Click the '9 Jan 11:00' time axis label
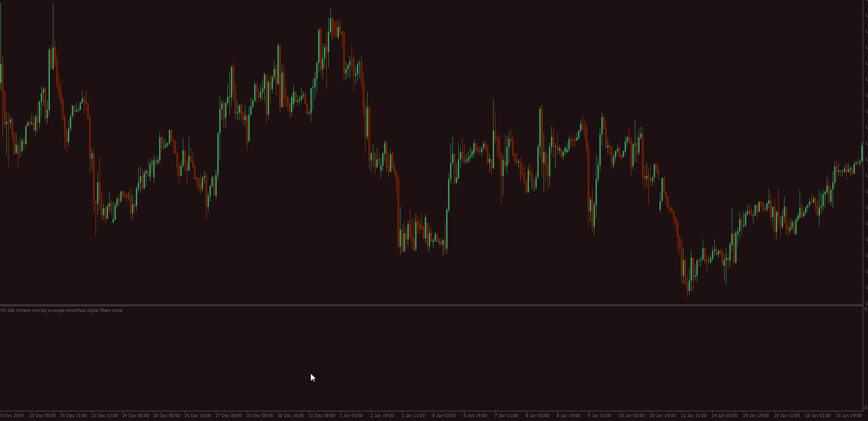 click(x=599, y=416)
